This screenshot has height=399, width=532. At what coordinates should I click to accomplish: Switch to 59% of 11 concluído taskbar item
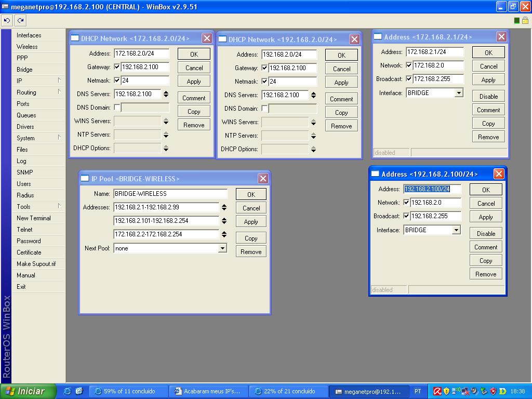[129, 391]
